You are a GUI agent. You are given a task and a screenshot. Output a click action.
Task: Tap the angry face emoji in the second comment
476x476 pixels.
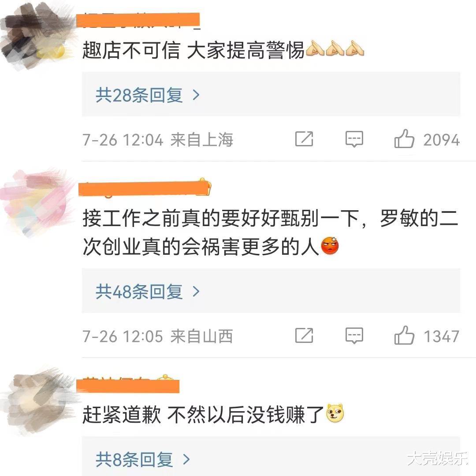(330, 245)
